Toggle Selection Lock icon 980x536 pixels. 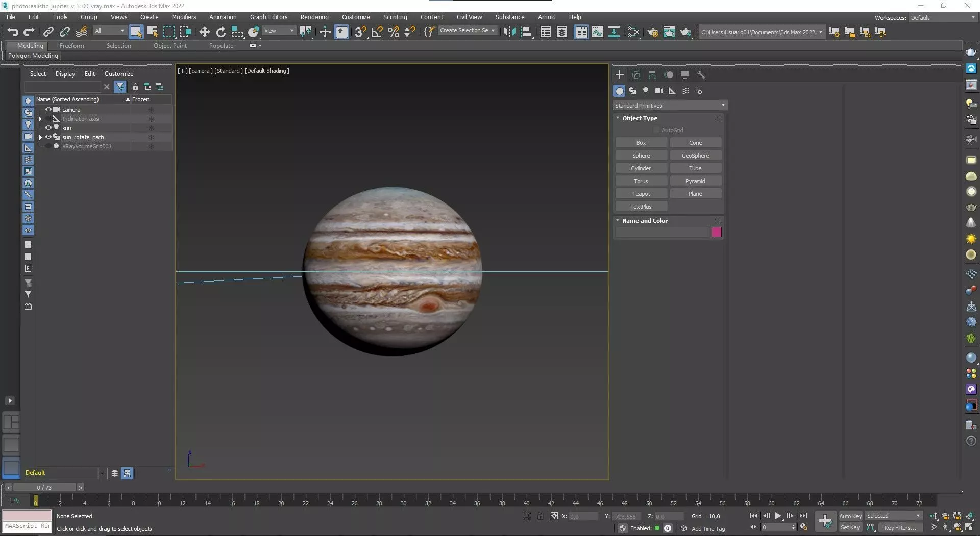pos(540,516)
